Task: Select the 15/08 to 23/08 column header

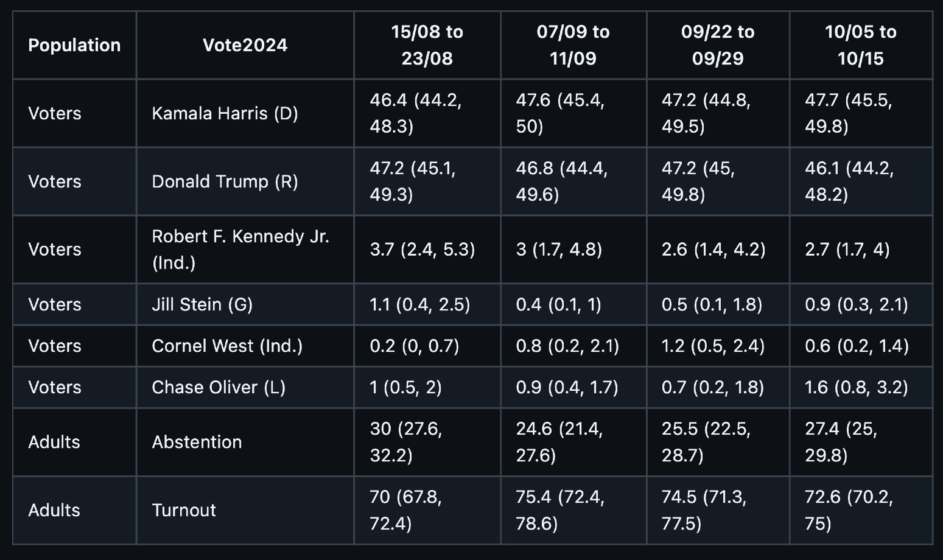Action: tap(427, 45)
